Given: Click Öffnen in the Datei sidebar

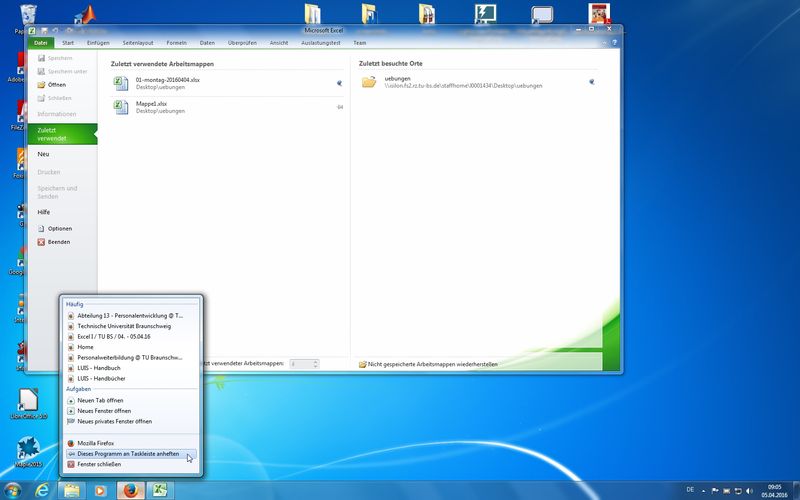Looking at the screenshot, I should tap(57, 85).
